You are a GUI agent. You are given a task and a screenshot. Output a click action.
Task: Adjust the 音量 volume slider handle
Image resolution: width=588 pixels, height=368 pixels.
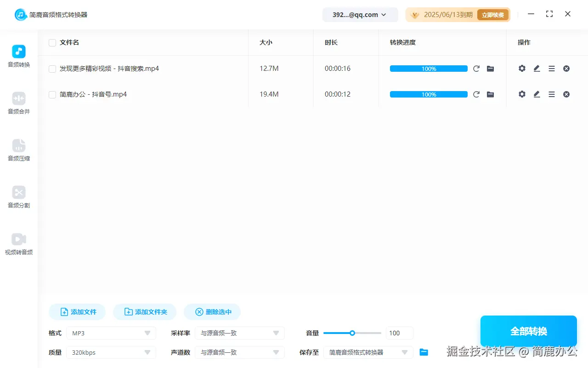[x=352, y=333]
